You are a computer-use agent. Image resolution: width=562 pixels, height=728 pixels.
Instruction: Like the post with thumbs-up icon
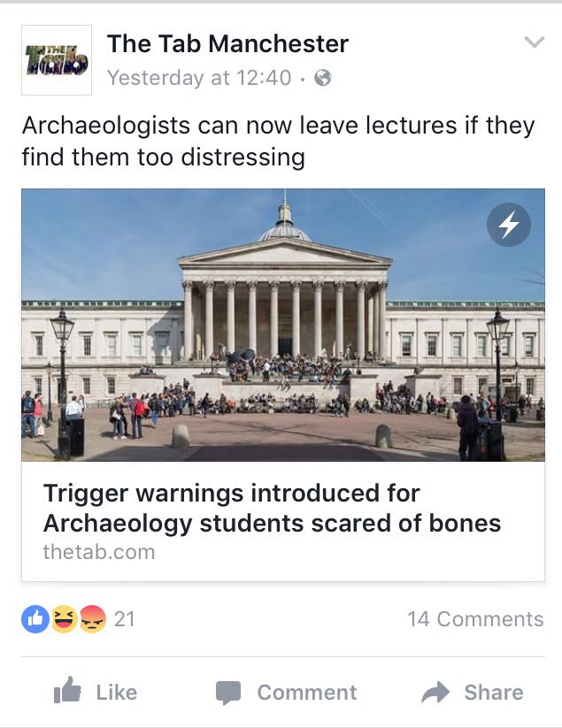[68, 690]
